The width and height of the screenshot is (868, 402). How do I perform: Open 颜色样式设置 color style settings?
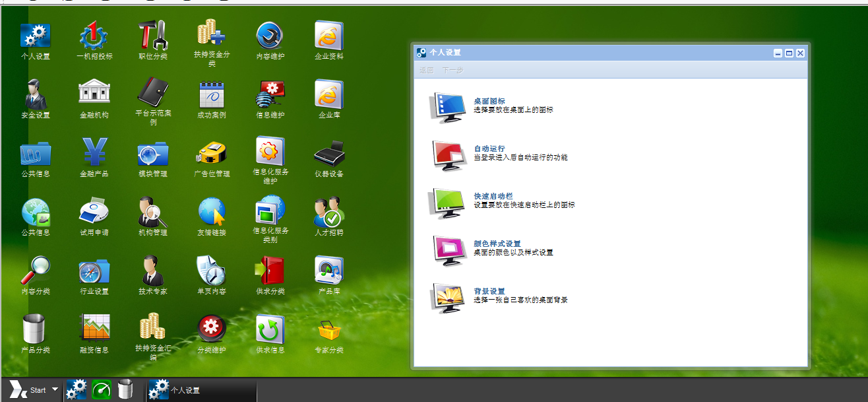pos(497,244)
